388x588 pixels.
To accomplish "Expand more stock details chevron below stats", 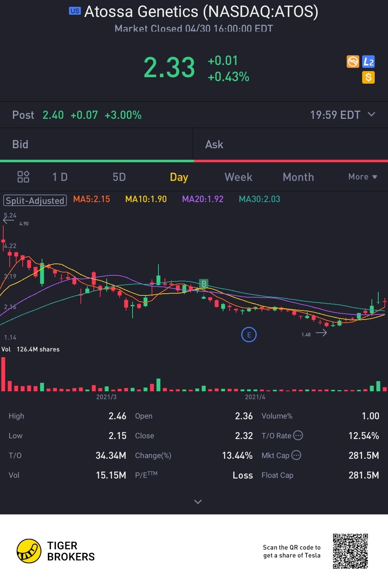I will point(198,501).
